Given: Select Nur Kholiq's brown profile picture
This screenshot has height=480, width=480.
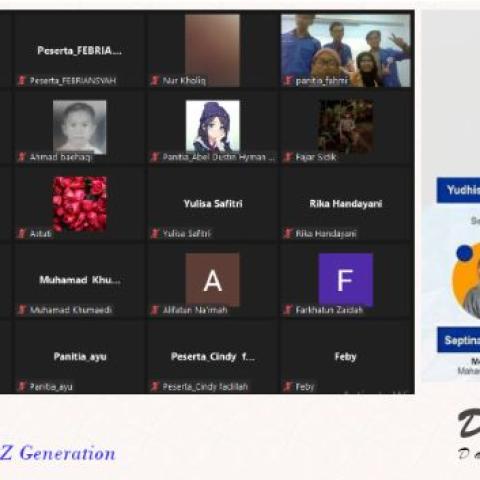Looking at the screenshot, I should coord(212,50).
